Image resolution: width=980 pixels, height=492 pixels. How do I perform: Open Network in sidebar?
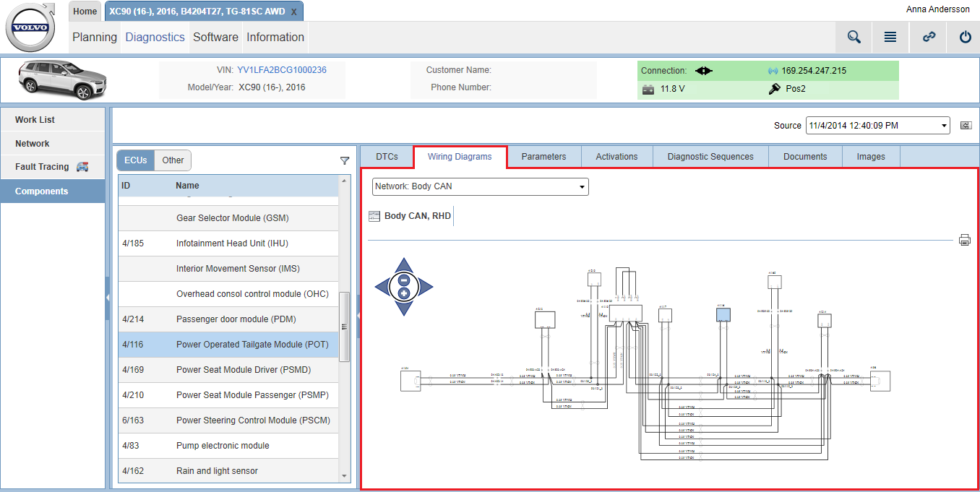53,144
